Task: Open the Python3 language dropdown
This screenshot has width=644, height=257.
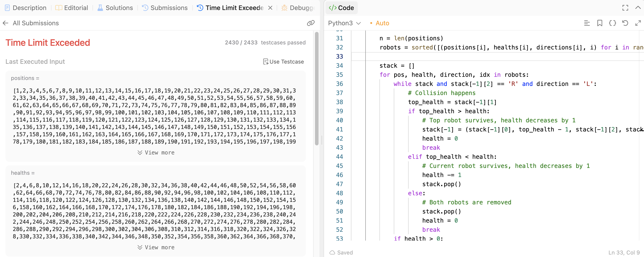Action: coord(344,23)
